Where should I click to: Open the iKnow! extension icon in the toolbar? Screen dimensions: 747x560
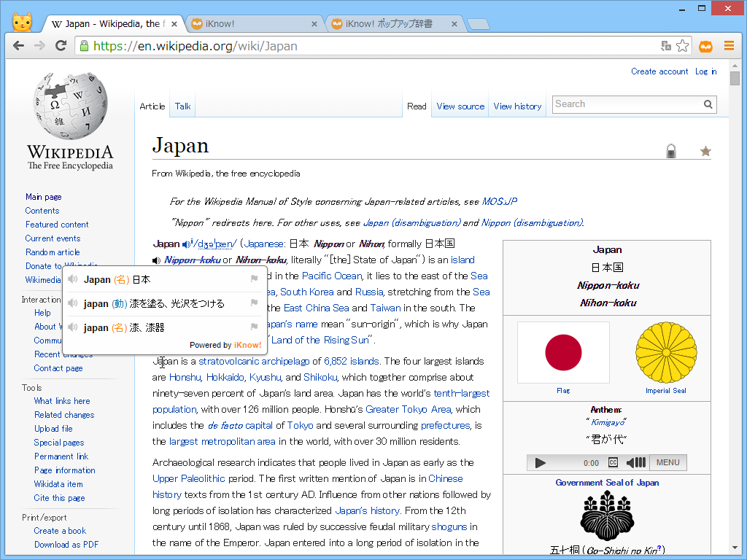[705, 46]
